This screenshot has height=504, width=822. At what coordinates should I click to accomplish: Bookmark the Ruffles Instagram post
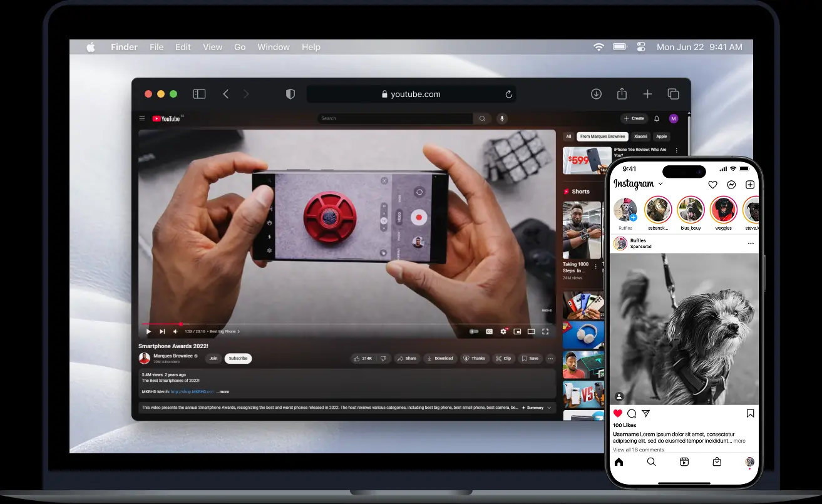[750, 413]
